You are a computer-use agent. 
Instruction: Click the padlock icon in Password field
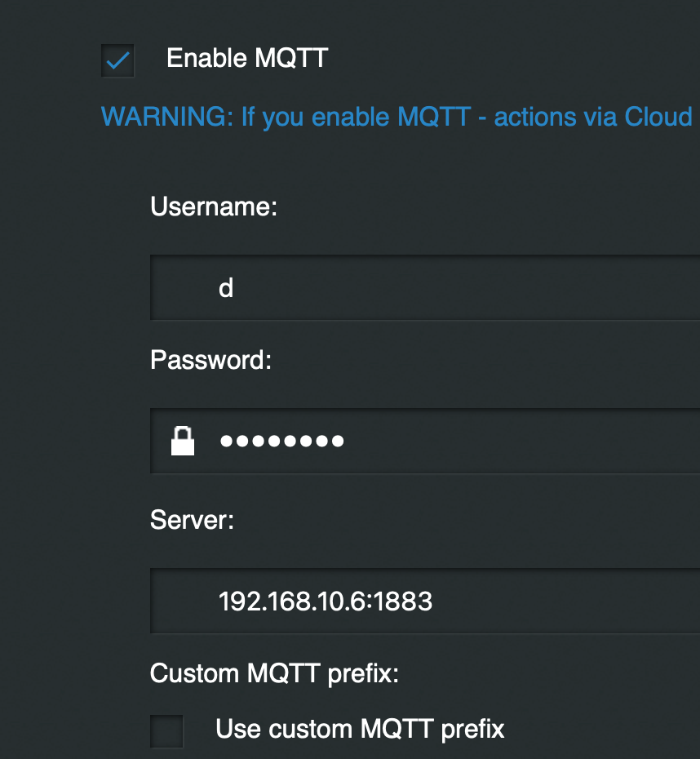(183, 441)
